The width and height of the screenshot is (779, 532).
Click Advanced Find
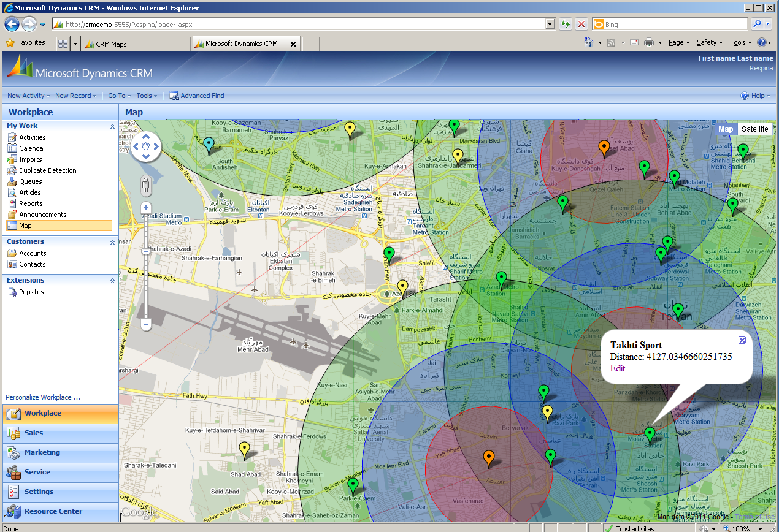pyautogui.click(x=197, y=96)
